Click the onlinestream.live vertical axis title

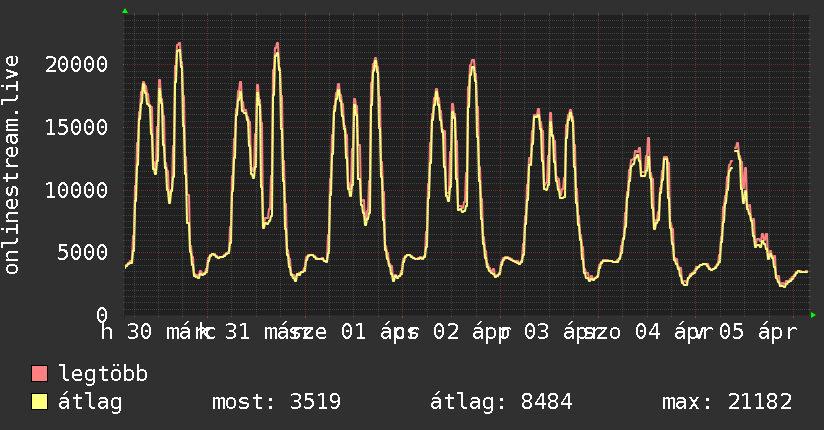(x=12, y=165)
